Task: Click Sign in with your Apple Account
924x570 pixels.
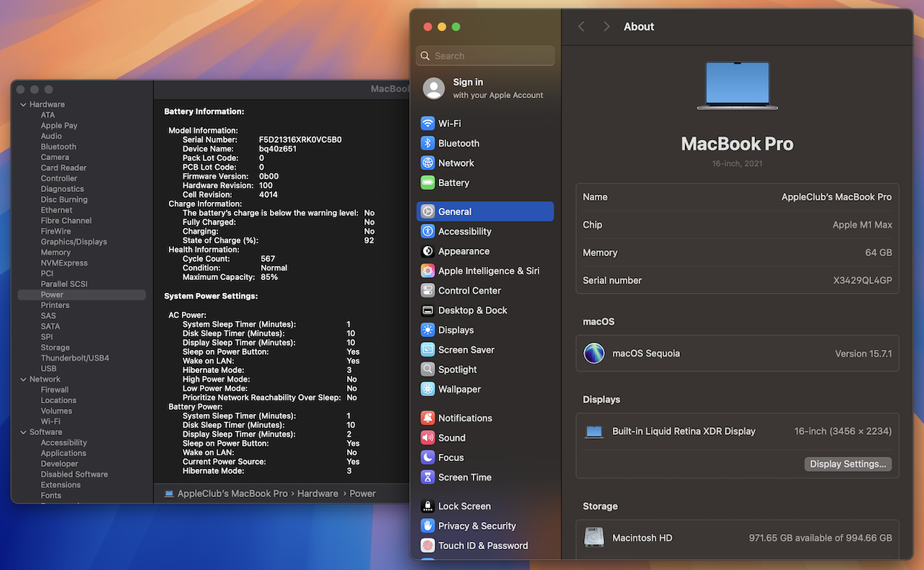Action: [x=485, y=88]
